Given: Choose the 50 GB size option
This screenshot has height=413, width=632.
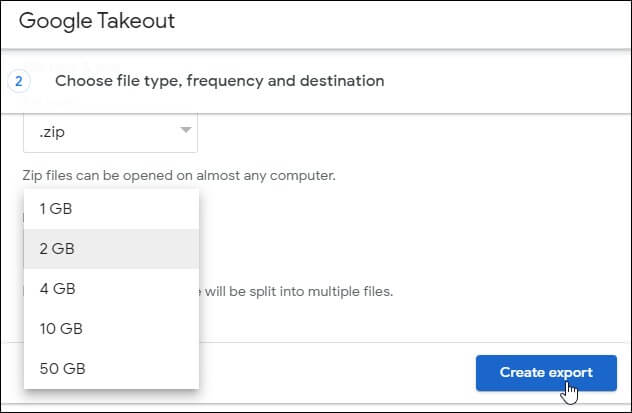Looking at the screenshot, I should pos(111,368).
